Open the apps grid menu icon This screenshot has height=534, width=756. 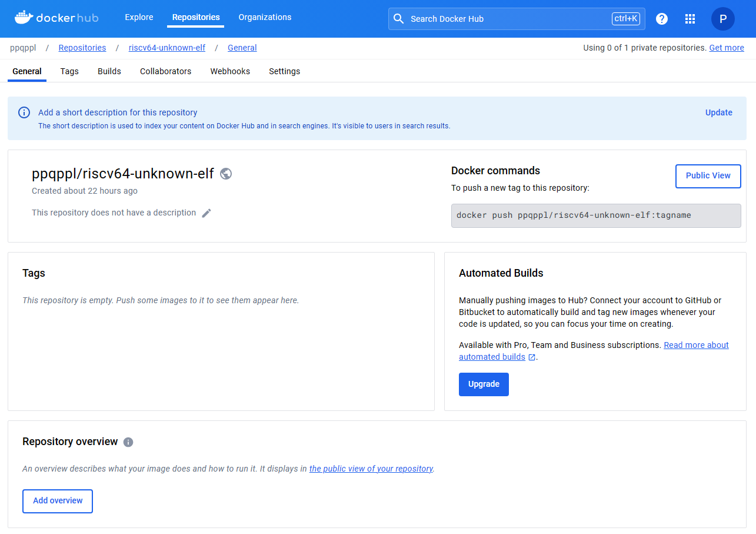click(x=690, y=19)
